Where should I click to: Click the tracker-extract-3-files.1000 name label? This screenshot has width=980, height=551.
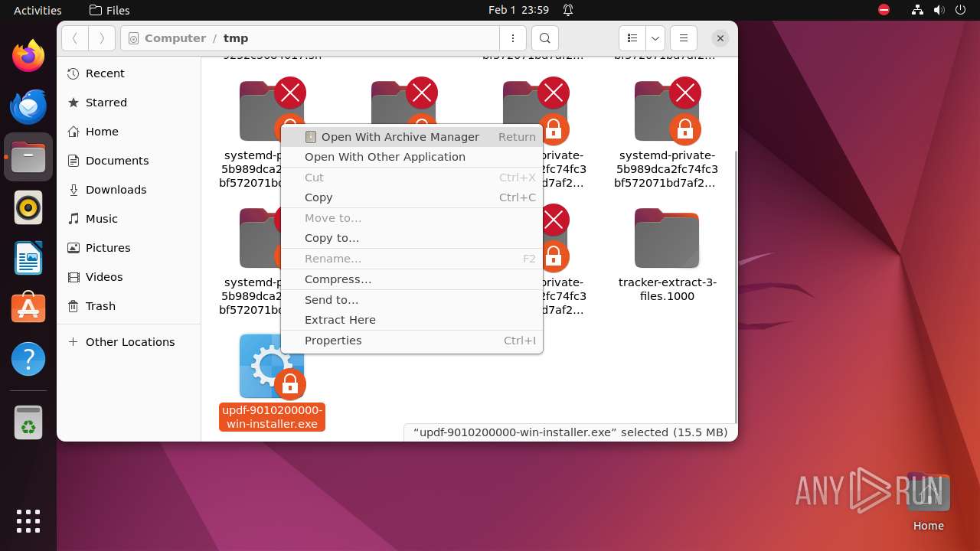pyautogui.click(x=667, y=289)
